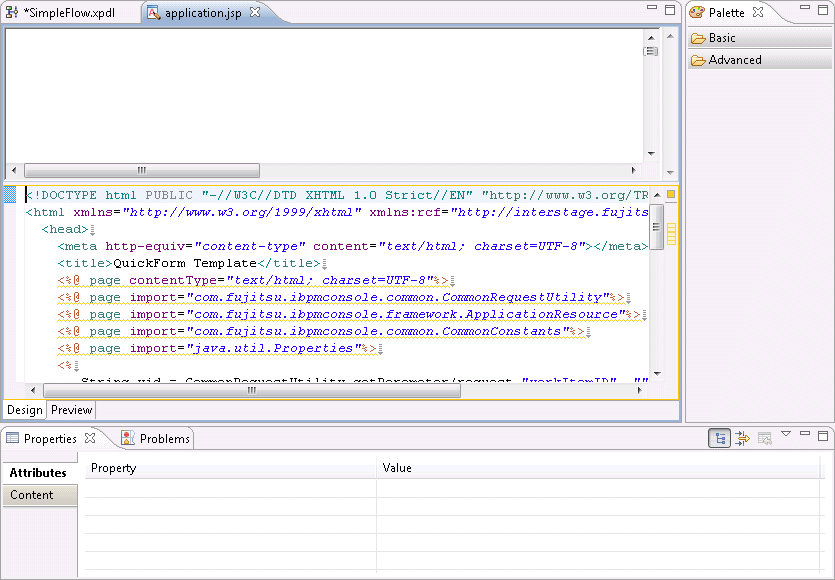Select the Content section in Properties

click(x=40, y=495)
